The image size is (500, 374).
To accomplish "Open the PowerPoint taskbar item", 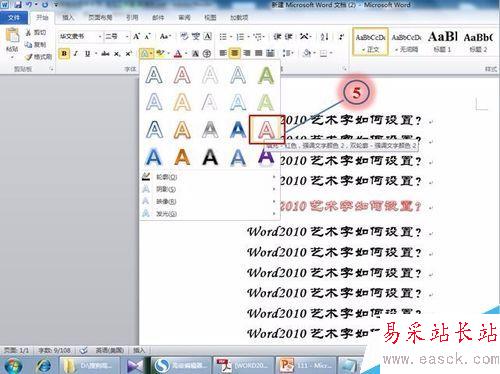I will point(305,365).
